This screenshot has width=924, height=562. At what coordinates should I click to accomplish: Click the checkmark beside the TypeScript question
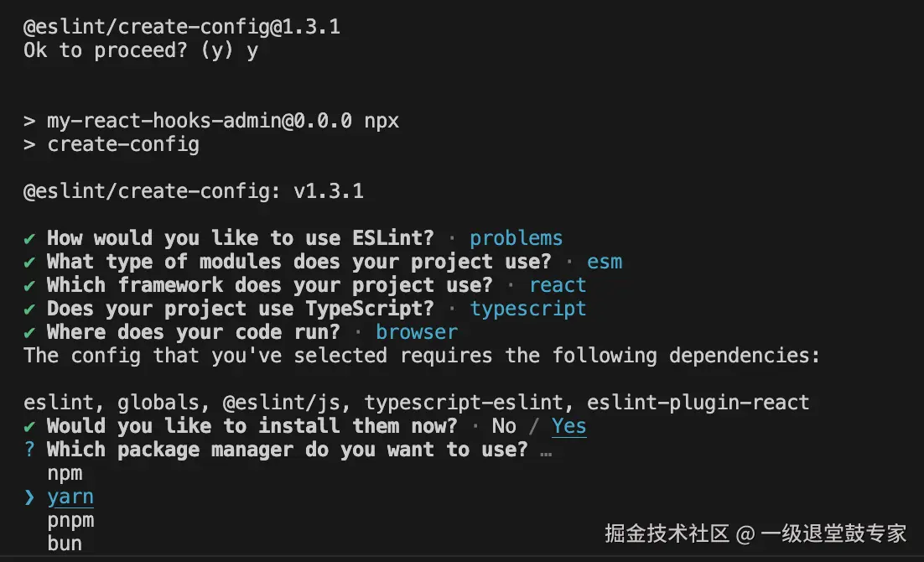tap(29, 309)
